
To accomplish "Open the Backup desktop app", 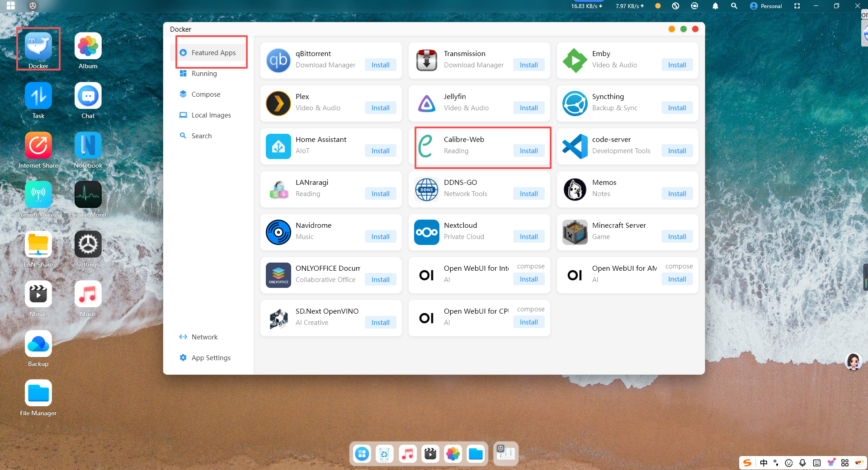I will pyautogui.click(x=38, y=344).
